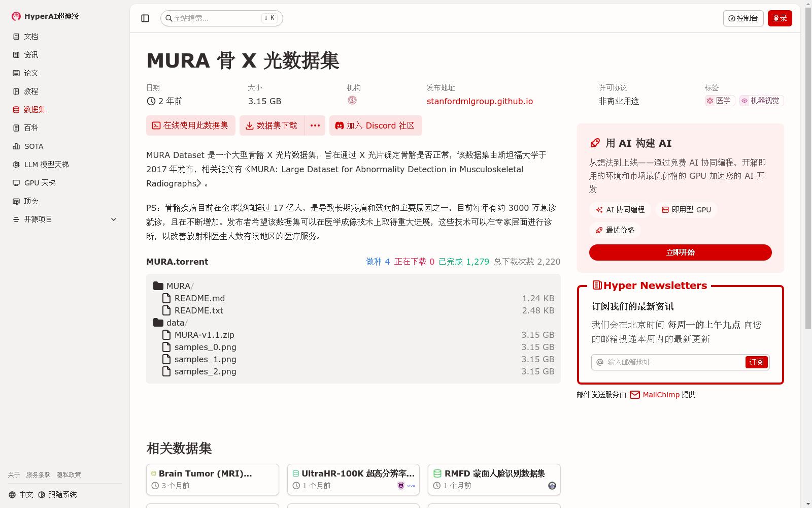Click the 机器视觉 tag

tap(761, 101)
